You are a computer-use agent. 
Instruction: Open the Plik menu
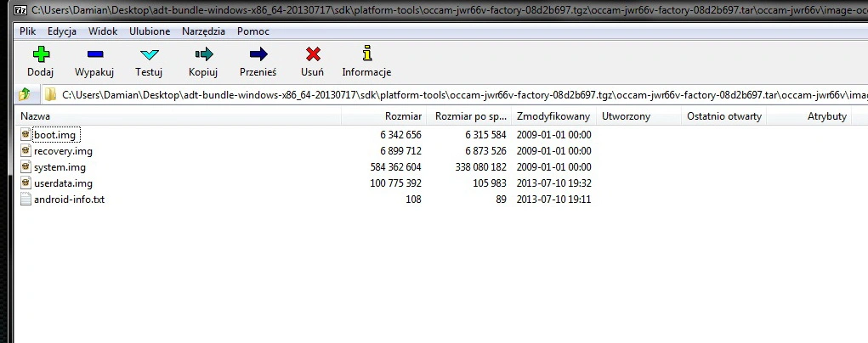28,31
